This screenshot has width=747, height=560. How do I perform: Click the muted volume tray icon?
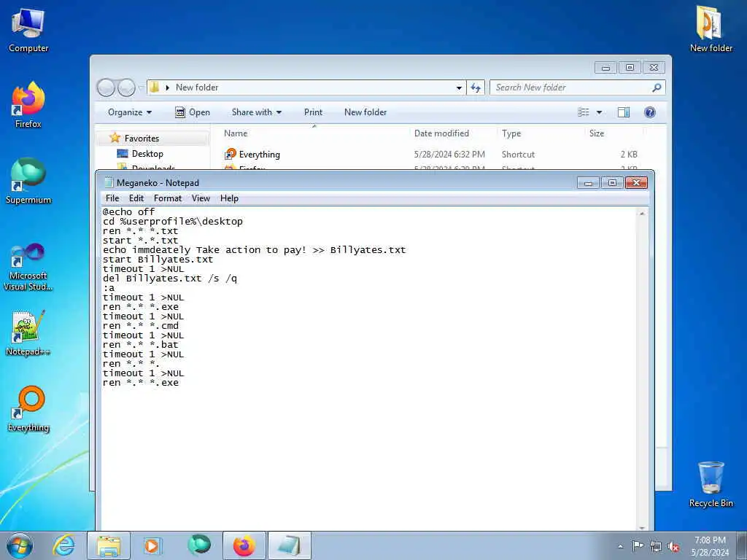(673, 546)
